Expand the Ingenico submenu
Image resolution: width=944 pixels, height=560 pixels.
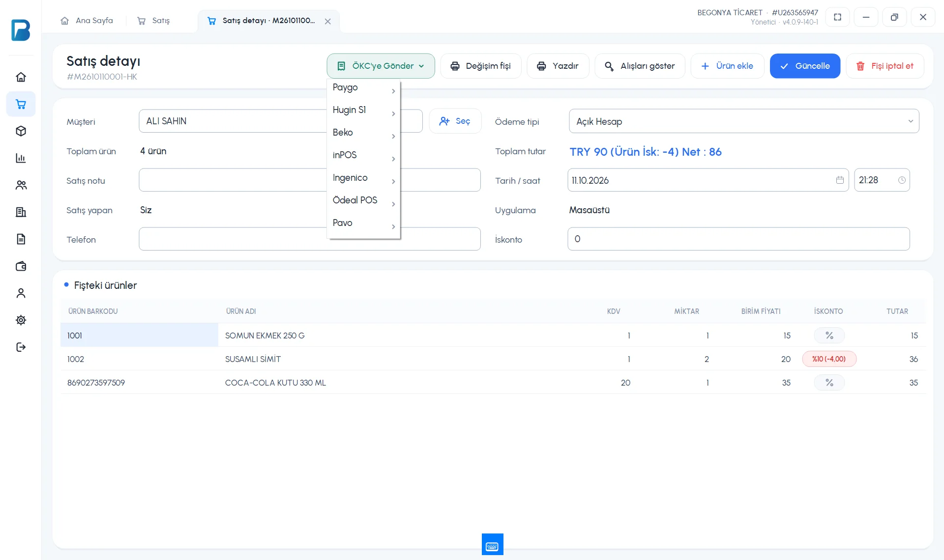(x=364, y=179)
